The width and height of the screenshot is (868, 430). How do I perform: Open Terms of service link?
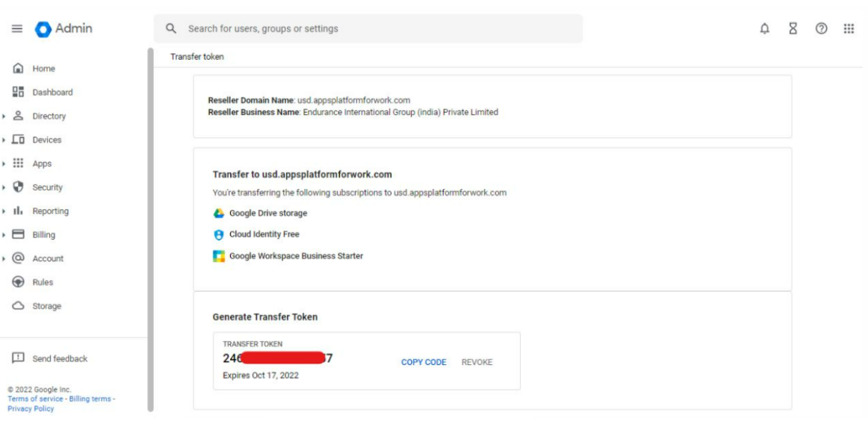[35, 399]
